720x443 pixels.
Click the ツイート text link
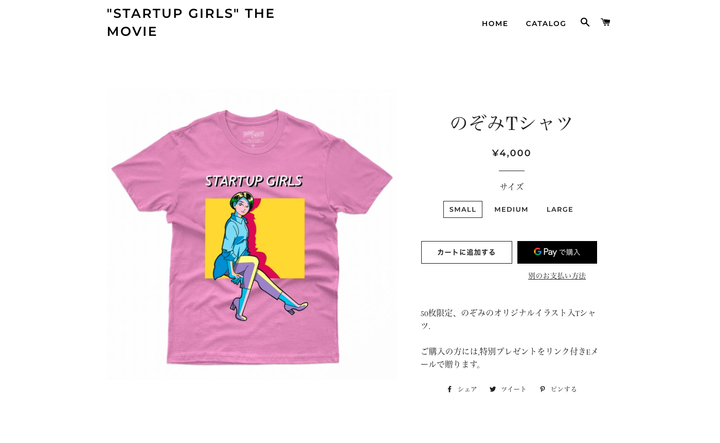[513, 389]
